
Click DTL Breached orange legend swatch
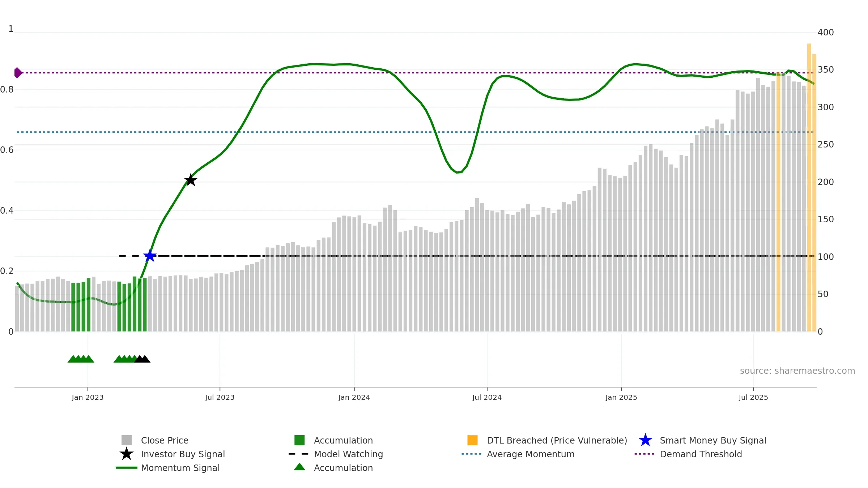click(472, 440)
